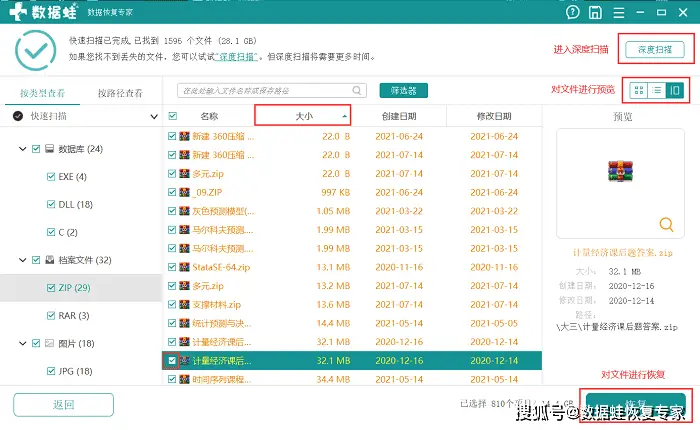Click the save scan result icon

(595, 13)
